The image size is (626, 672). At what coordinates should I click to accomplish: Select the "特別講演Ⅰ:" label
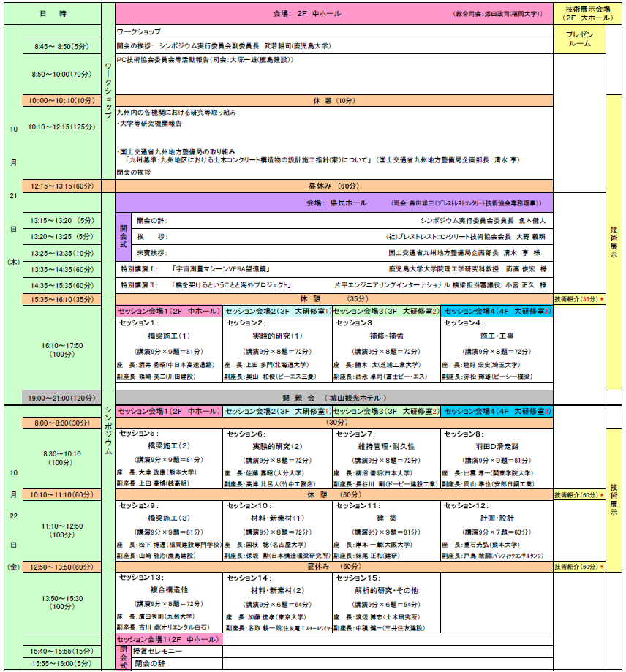click(140, 268)
